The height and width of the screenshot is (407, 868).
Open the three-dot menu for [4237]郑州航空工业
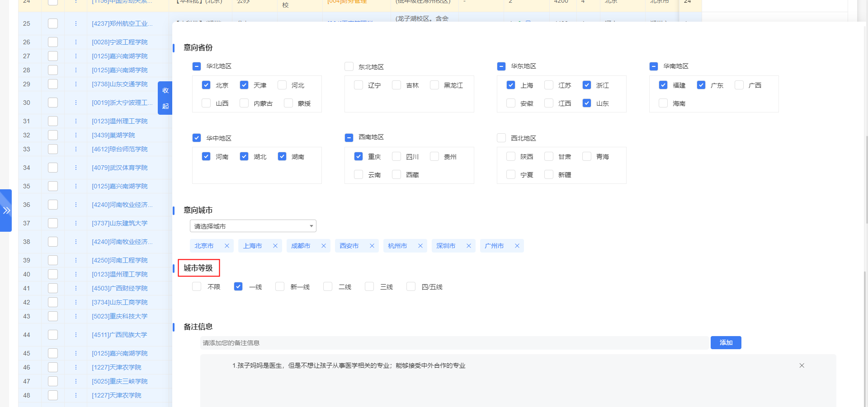[75, 23]
